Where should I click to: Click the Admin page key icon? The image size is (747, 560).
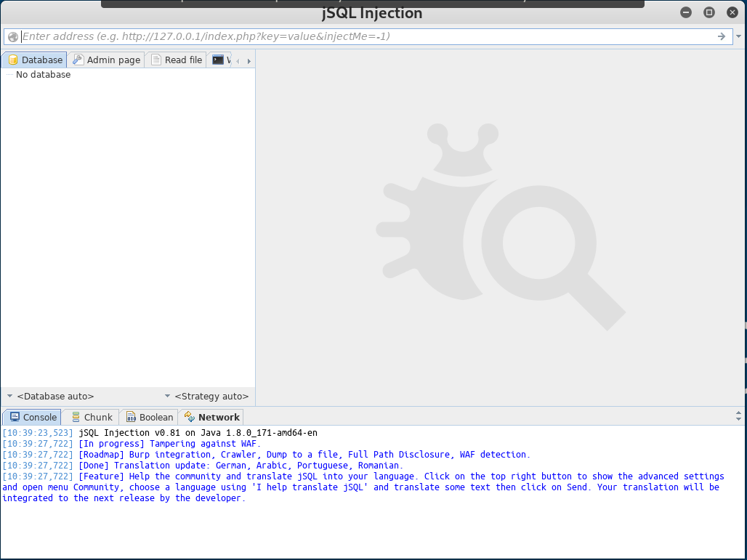click(78, 60)
